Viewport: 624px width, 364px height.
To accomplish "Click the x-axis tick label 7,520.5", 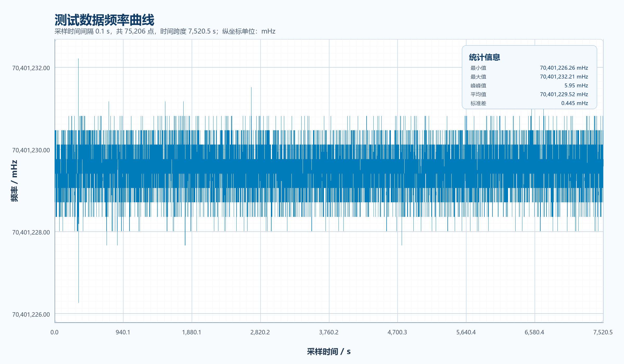I will (603, 332).
